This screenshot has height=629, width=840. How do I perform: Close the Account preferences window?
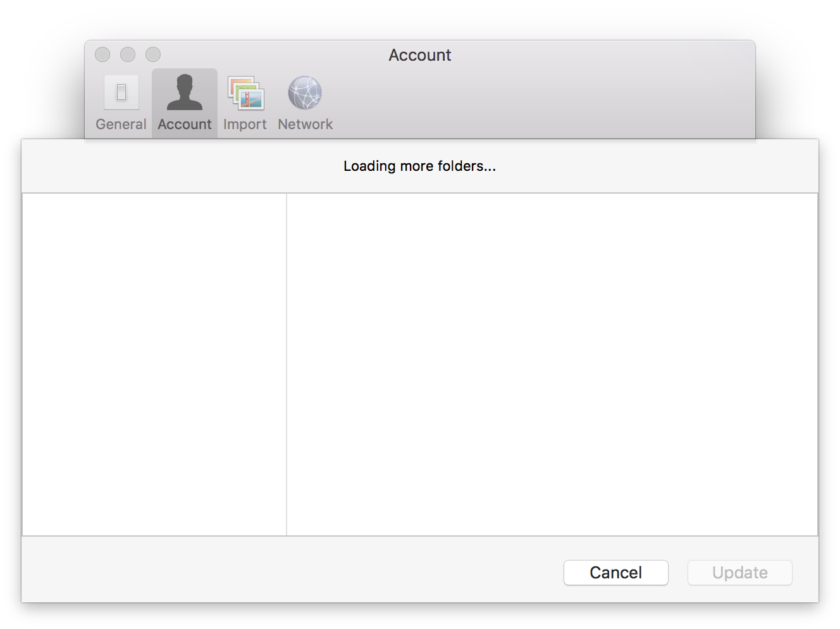102,54
